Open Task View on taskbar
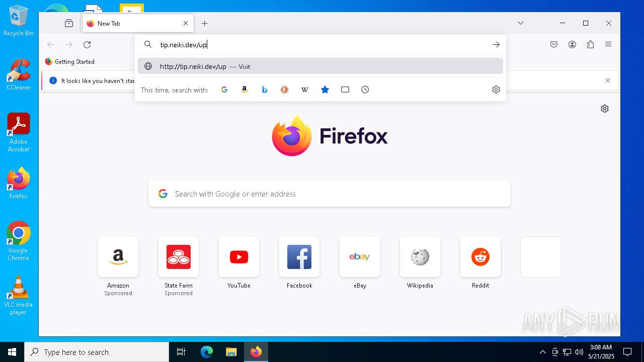644x362 pixels. click(x=181, y=352)
